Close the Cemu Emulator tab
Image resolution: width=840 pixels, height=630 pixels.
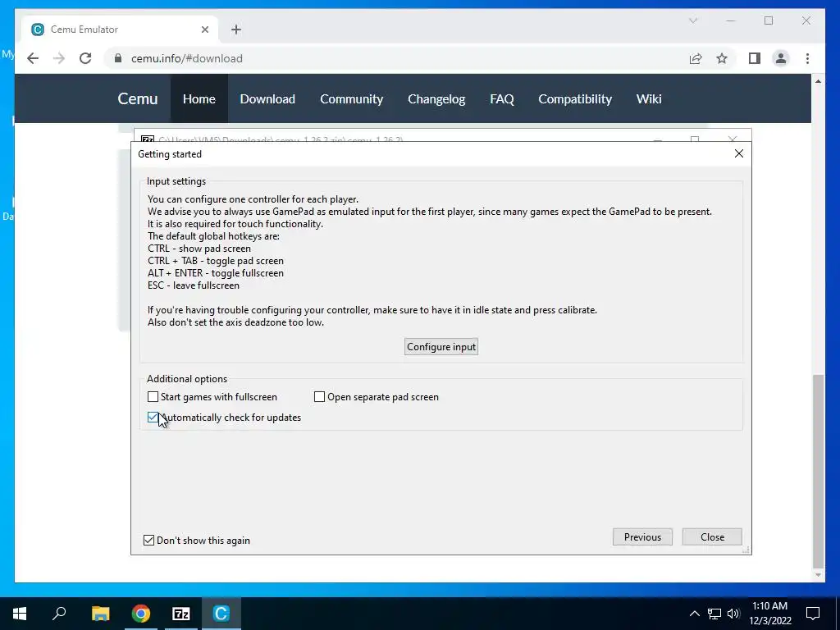click(x=204, y=30)
